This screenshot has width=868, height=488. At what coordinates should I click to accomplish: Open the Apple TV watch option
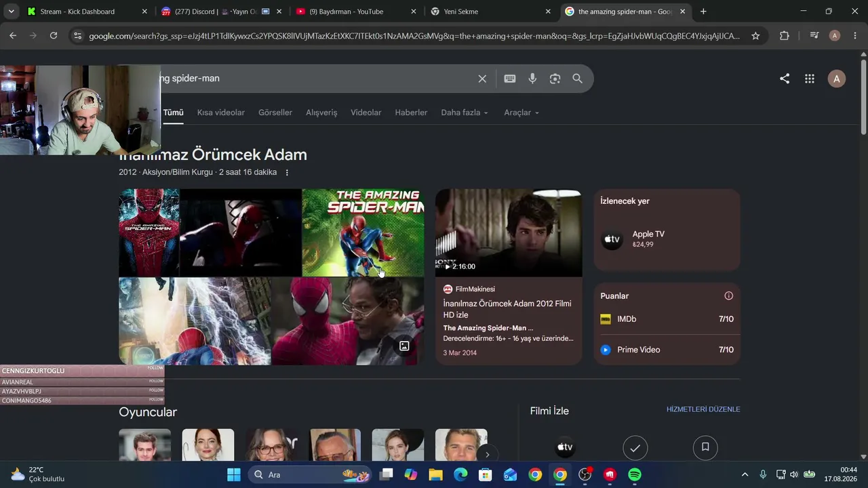(667, 239)
